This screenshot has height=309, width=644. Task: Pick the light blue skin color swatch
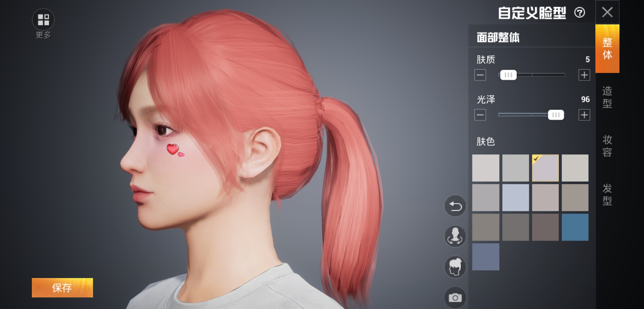coord(515,198)
